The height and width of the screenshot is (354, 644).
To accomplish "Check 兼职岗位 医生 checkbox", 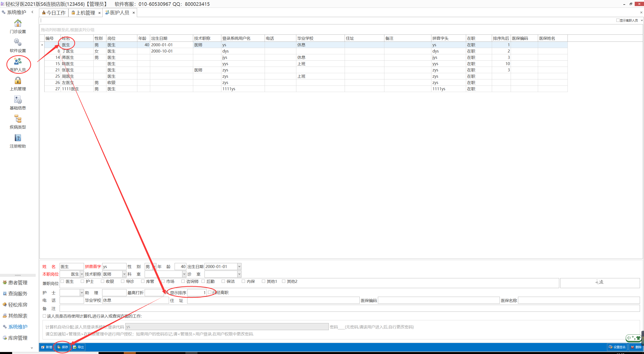I will (x=62, y=281).
